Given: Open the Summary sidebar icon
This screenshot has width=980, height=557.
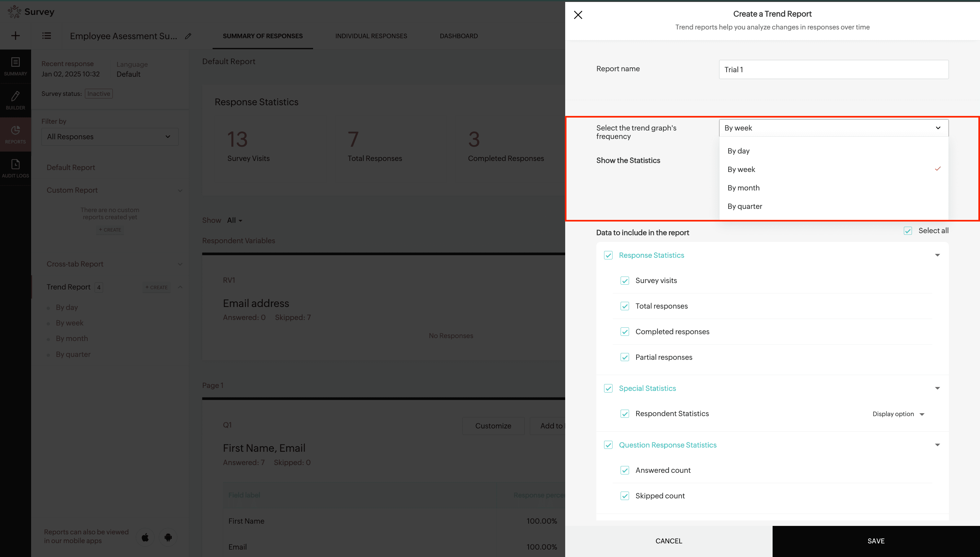Looking at the screenshot, I should coord(15,66).
